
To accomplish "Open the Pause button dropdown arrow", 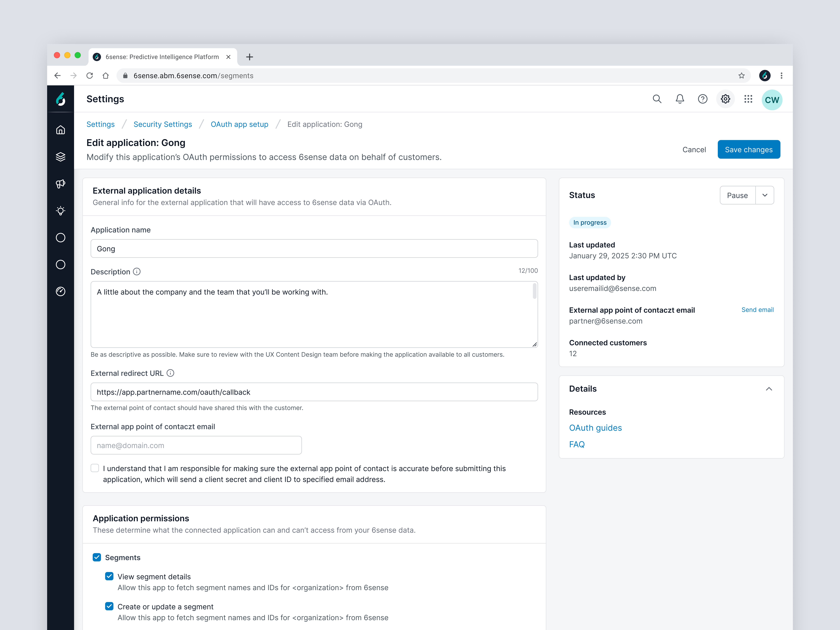I will click(765, 195).
